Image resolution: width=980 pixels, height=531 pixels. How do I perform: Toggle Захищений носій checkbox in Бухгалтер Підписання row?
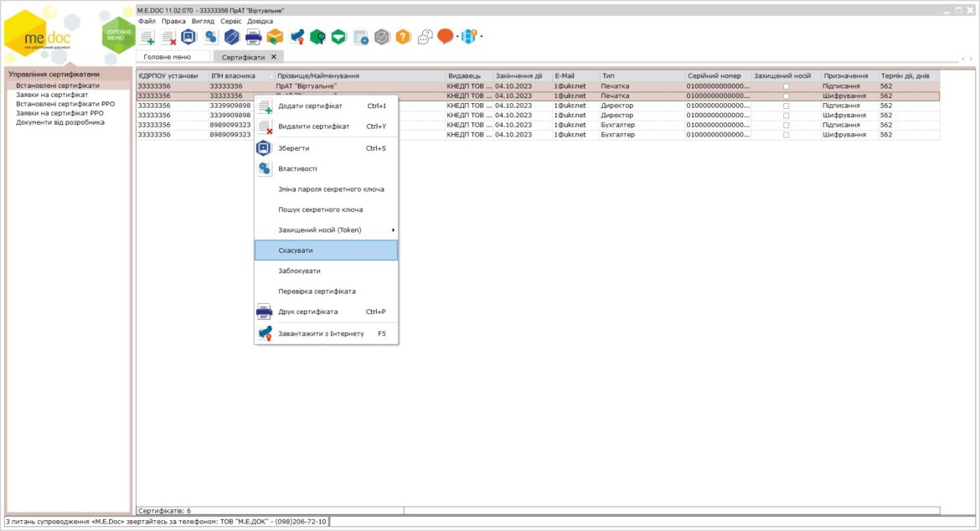(787, 126)
